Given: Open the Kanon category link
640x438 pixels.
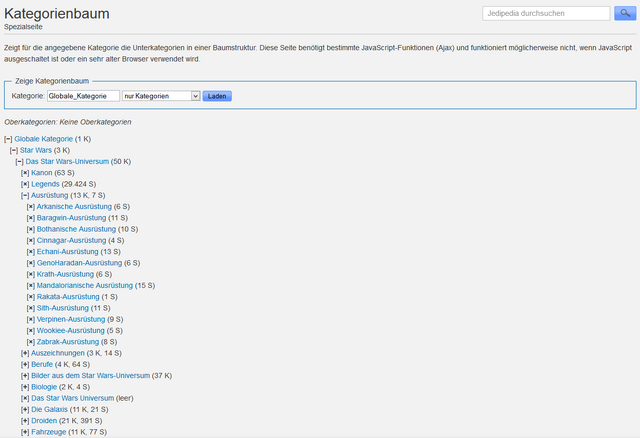Looking at the screenshot, I should tap(42, 173).
